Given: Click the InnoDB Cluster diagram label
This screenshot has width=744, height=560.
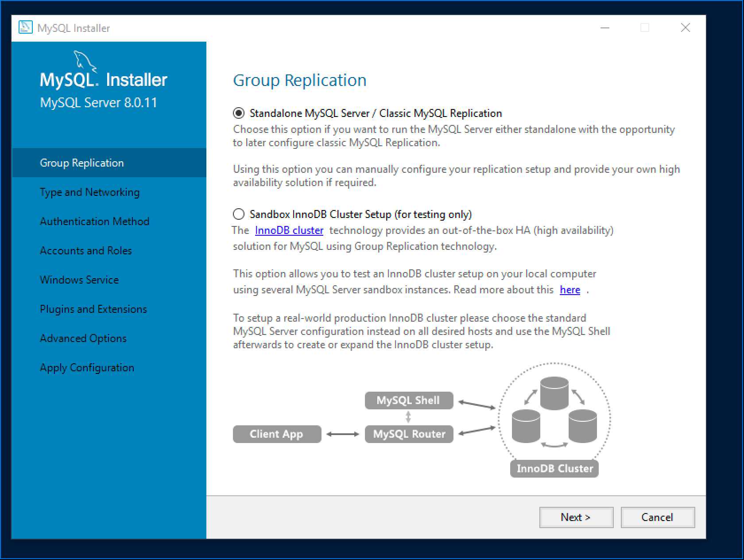Looking at the screenshot, I should pos(554,469).
